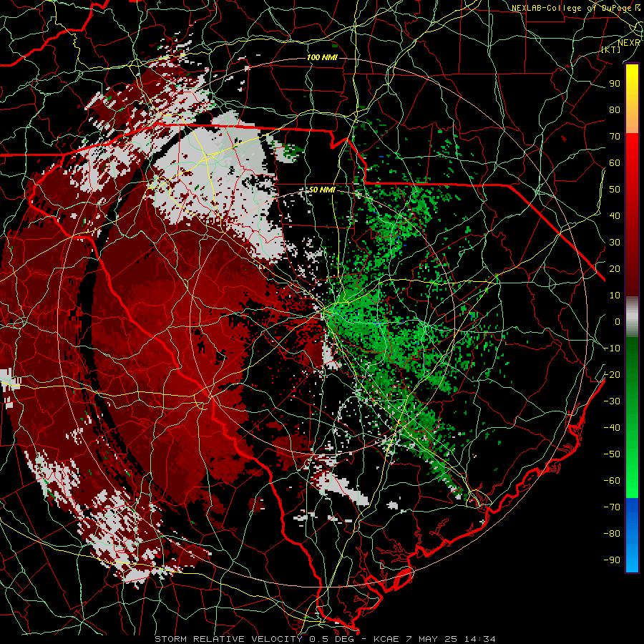Click the Storm Relative Velocity caption at the bottom
The image size is (644, 644).
325,639
